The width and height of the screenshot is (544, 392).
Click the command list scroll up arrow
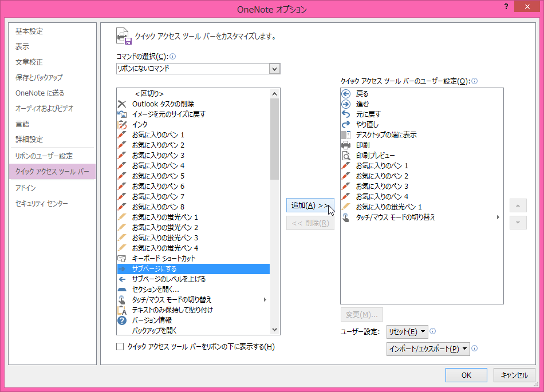274,94
